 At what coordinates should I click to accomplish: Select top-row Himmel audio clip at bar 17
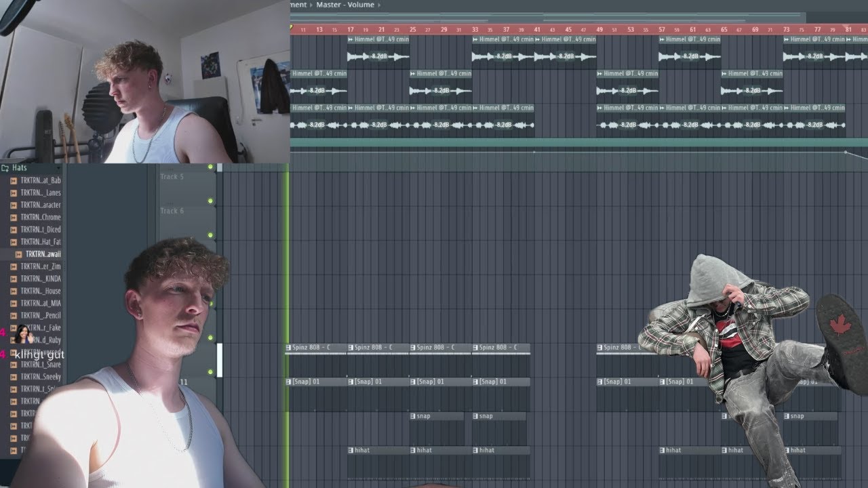point(378,51)
